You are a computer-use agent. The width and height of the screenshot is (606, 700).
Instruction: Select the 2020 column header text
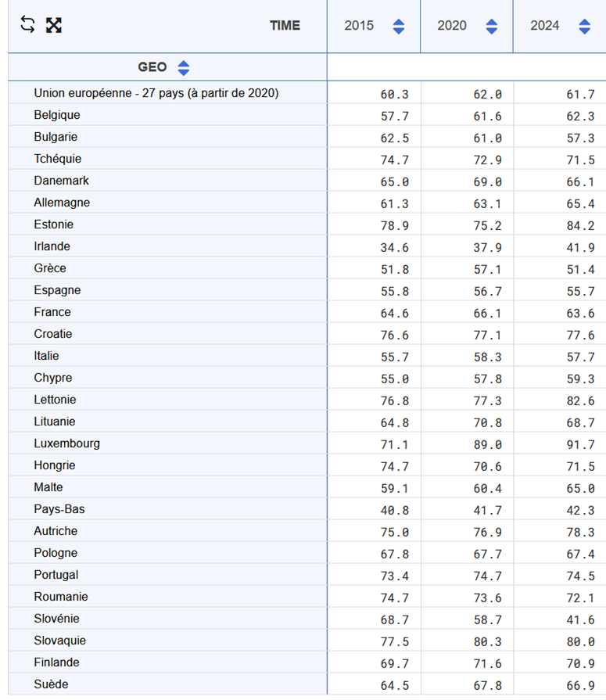click(452, 26)
